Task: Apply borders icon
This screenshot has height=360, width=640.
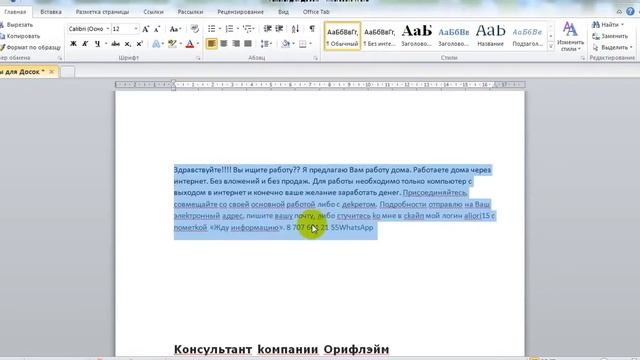Action: tap(303, 44)
